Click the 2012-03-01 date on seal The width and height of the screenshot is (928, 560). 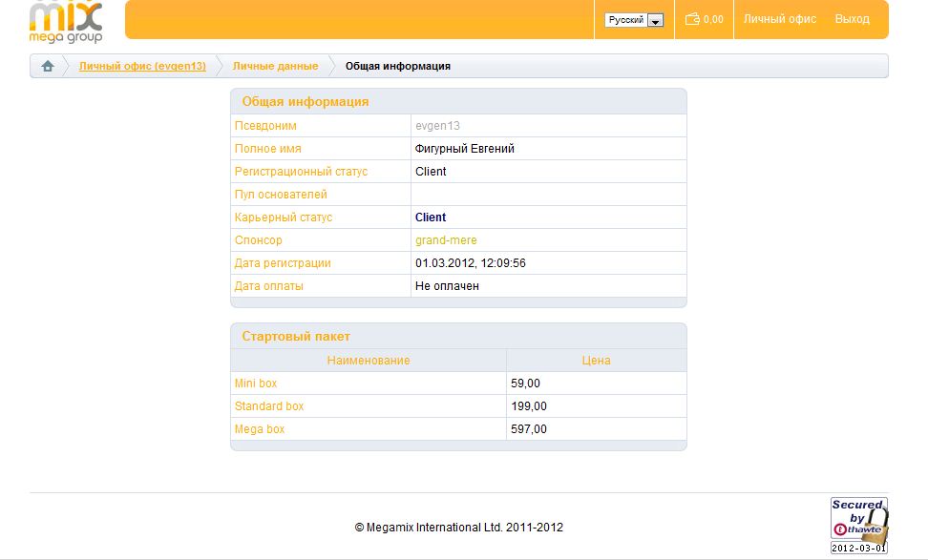tap(858, 549)
